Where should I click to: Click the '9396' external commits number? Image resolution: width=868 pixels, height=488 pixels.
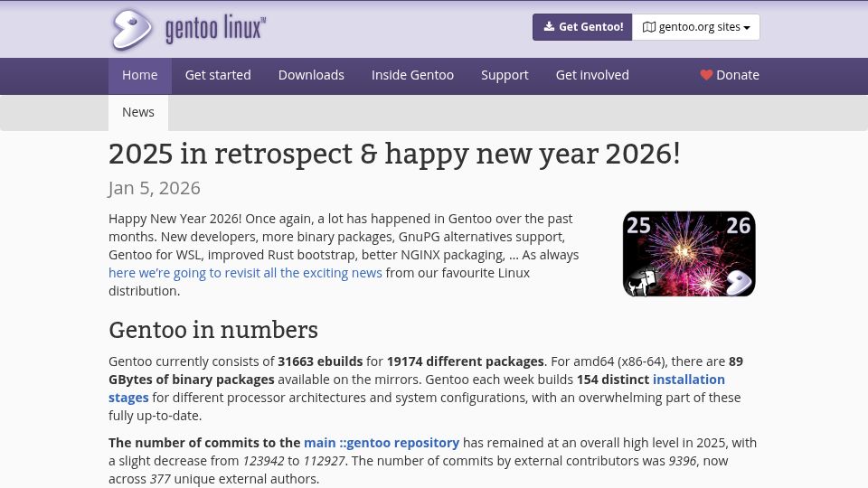[682, 461]
